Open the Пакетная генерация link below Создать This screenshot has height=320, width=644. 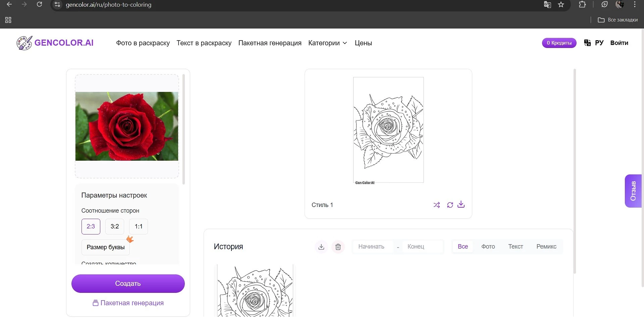(x=128, y=303)
